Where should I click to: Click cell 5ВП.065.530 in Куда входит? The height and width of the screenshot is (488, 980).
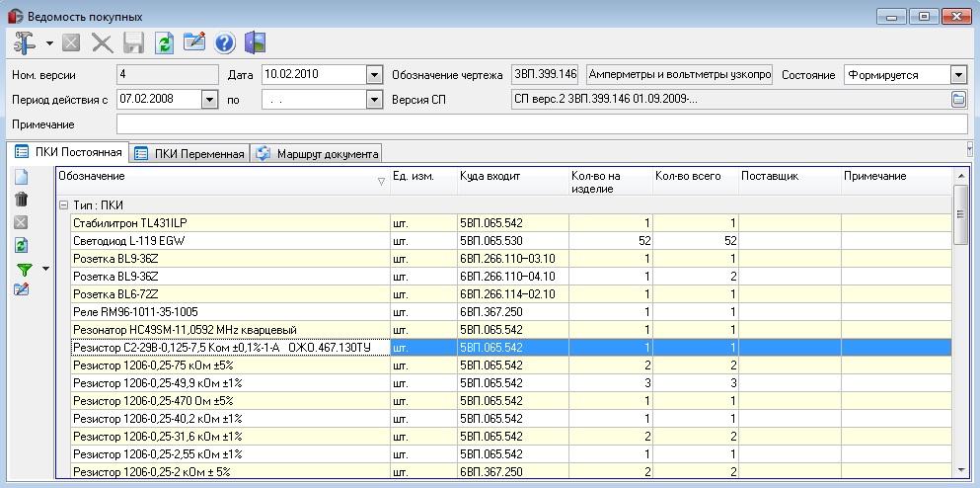point(513,241)
